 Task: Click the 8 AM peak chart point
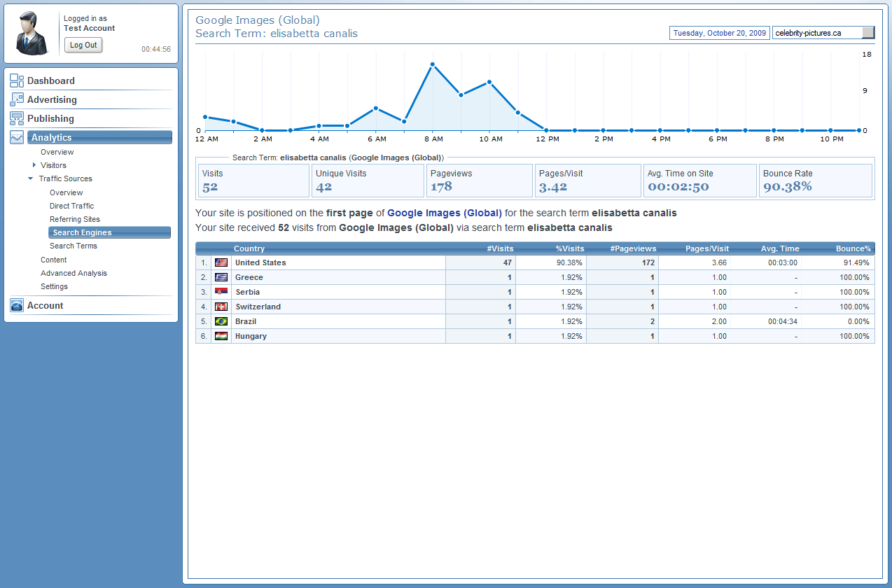pos(433,64)
